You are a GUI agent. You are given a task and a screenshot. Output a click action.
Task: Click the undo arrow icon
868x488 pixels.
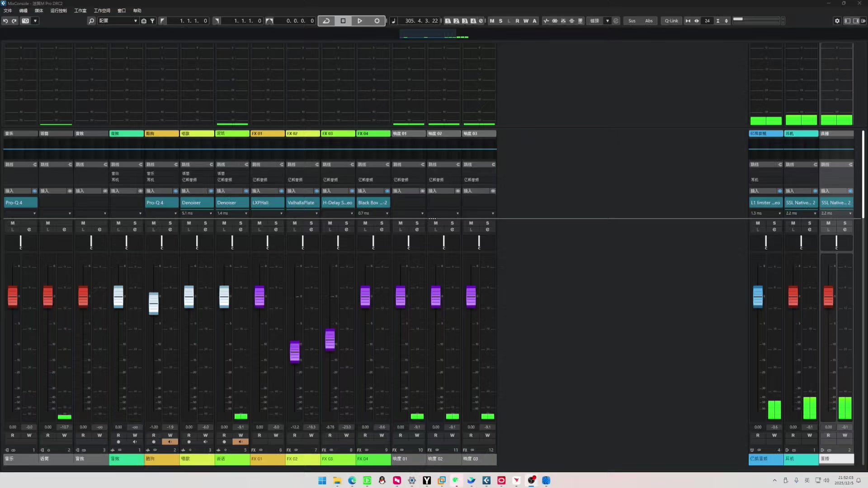(x=5, y=21)
